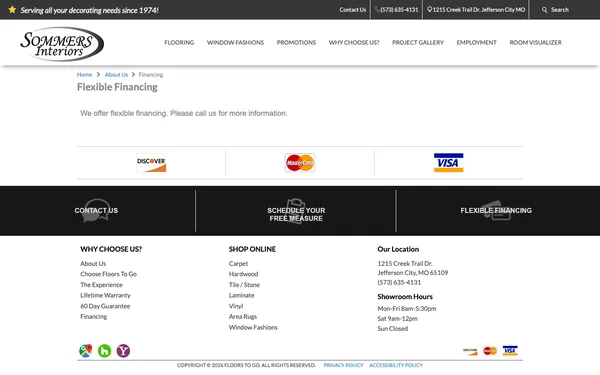The height and width of the screenshot is (375, 600).
Task: Click small Discover icon in footer
Action: pyautogui.click(x=470, y=351)
